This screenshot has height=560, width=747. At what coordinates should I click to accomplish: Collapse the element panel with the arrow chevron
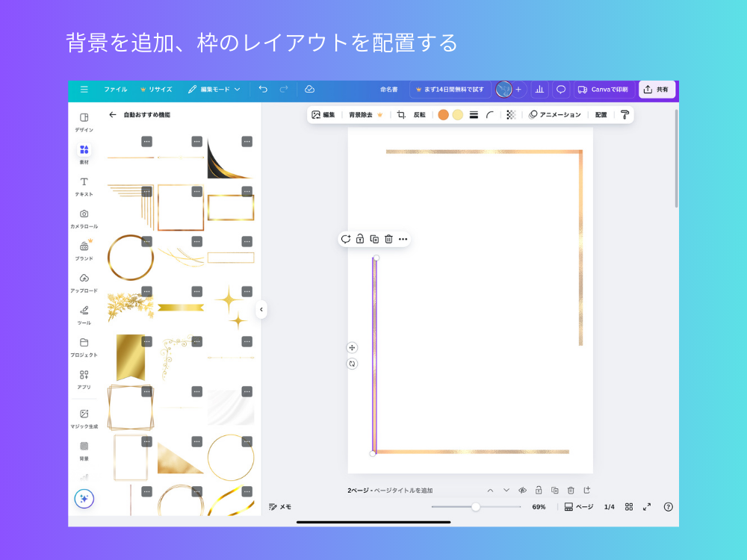[261, 309]
